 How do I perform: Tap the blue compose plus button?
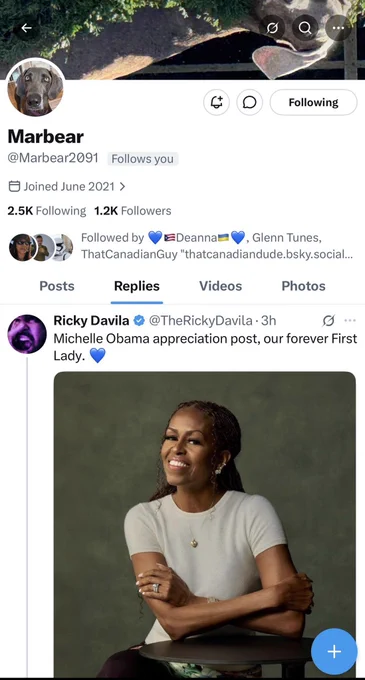pyautogui.click(x=334, y=651)
